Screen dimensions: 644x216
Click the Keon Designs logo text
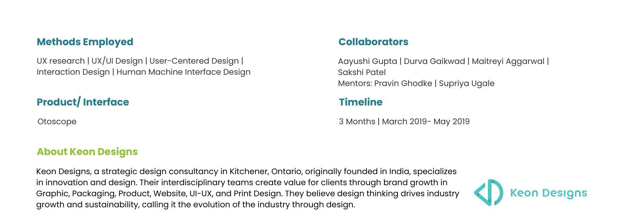pyautogui.click(x=548, y=193)
